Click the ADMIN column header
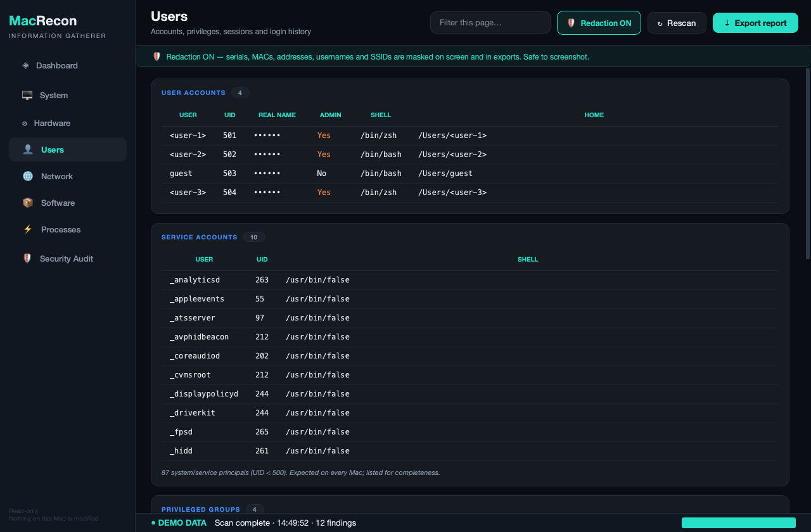The image size is (811, 532). point(330,115)
